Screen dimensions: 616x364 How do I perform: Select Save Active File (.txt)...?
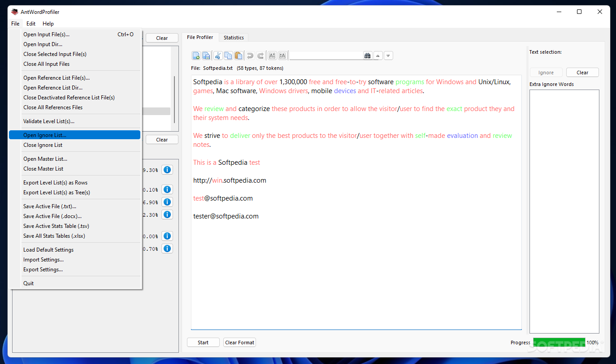74,206
